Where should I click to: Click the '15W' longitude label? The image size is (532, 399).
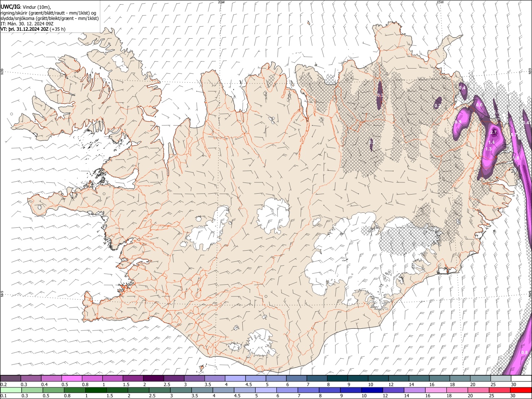click(440, 2)
